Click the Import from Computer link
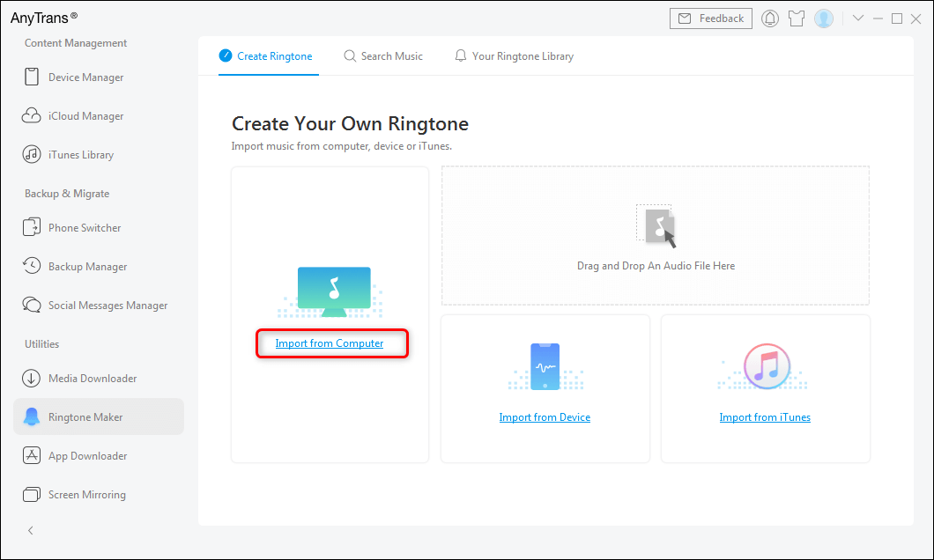This screenshot has height=560, width=934. [330, 343]
